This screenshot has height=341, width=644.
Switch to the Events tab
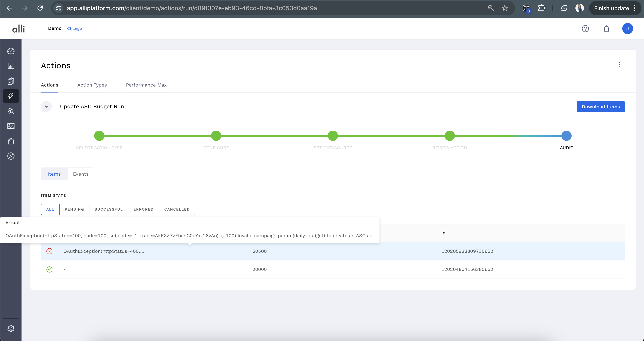pyautogui.click(x=80, y=174)
